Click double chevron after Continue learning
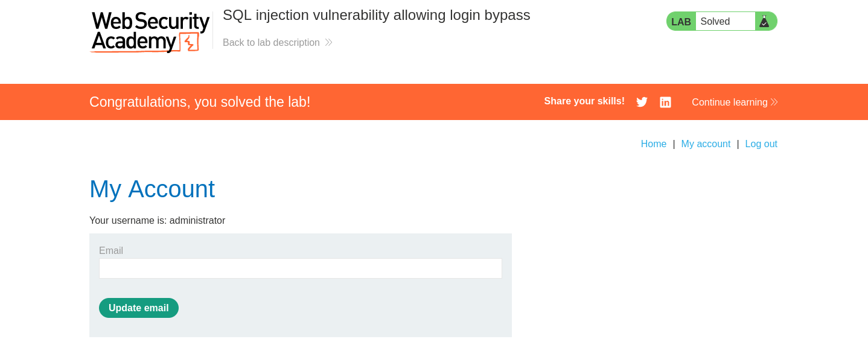Image resolution: width=868 pixels, height=342 pixels. 774,102
